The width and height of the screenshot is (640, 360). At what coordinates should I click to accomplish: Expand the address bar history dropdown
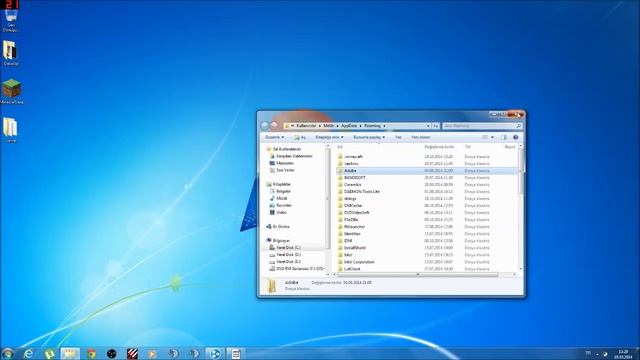428,126
